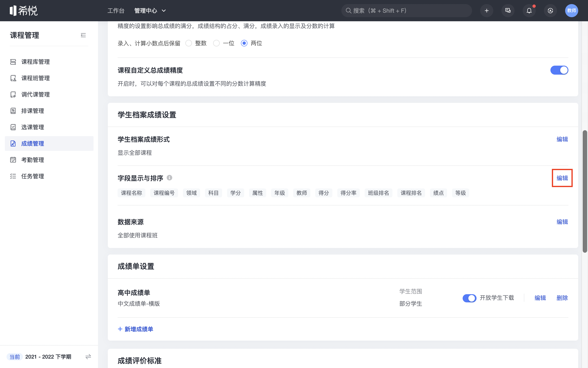The height and width of the screenshot is (368, 588).
Task: Click the 调代课管理 icon
Action: coord(13,94)
